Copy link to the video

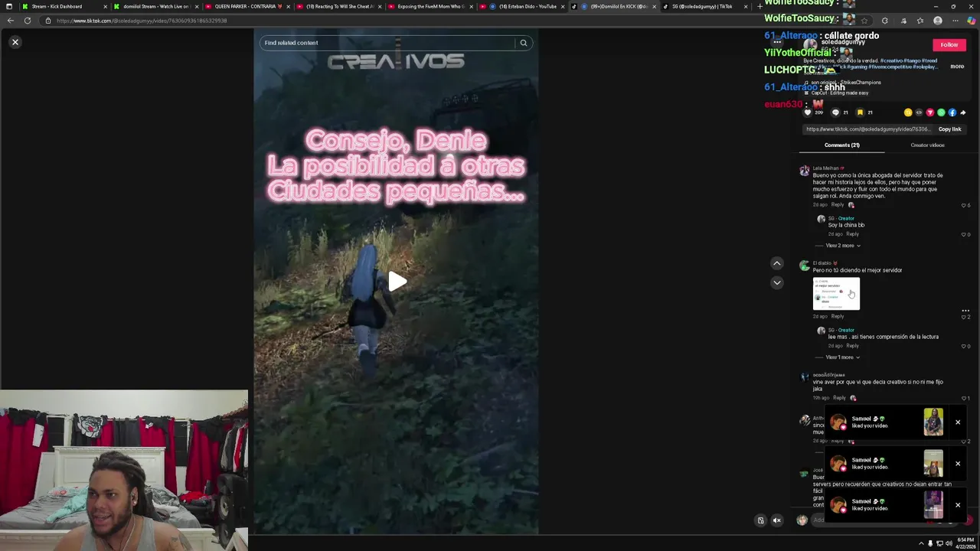[x=949, y=129]
